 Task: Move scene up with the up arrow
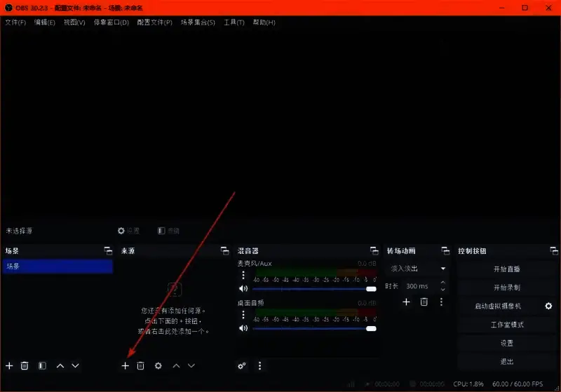(x=60, y=365)
